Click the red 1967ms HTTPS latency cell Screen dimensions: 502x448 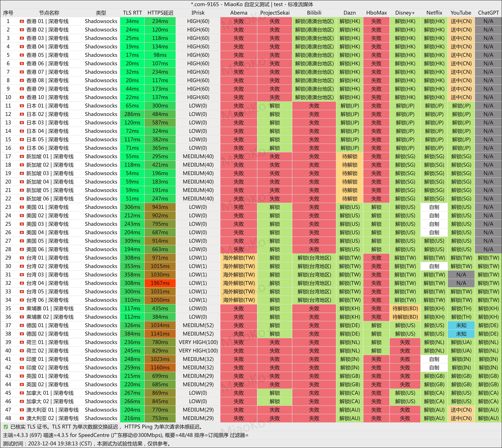[160, 283]
